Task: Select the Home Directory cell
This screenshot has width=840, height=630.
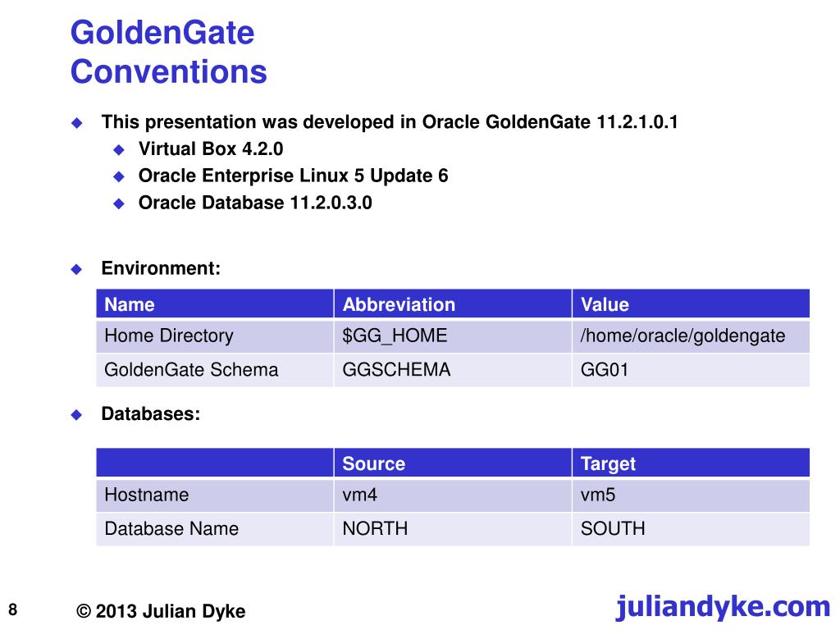Action: click(x=215, y=336)
